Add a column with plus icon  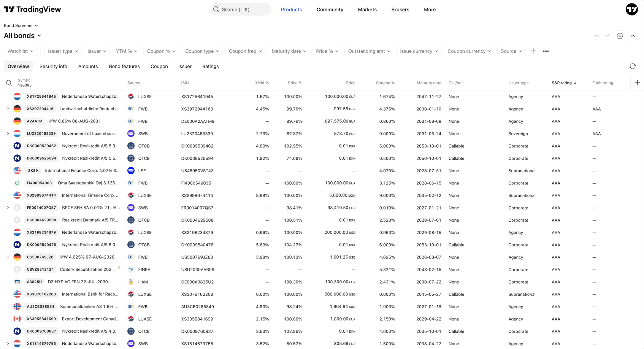[637, 82]
